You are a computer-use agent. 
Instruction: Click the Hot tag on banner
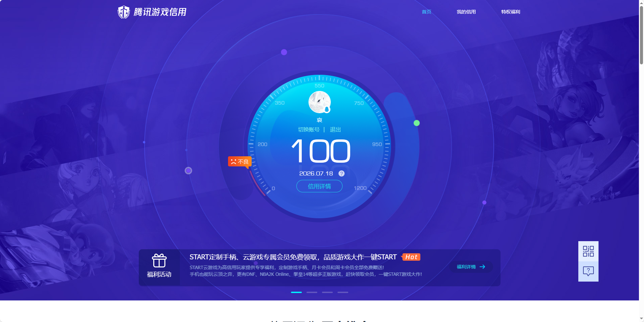point(411,257)
